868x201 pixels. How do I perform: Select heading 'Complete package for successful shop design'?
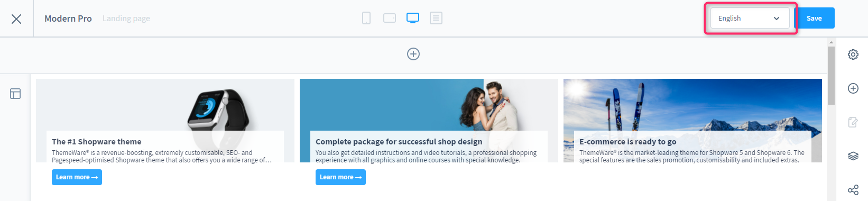click(x=399, y=142)
